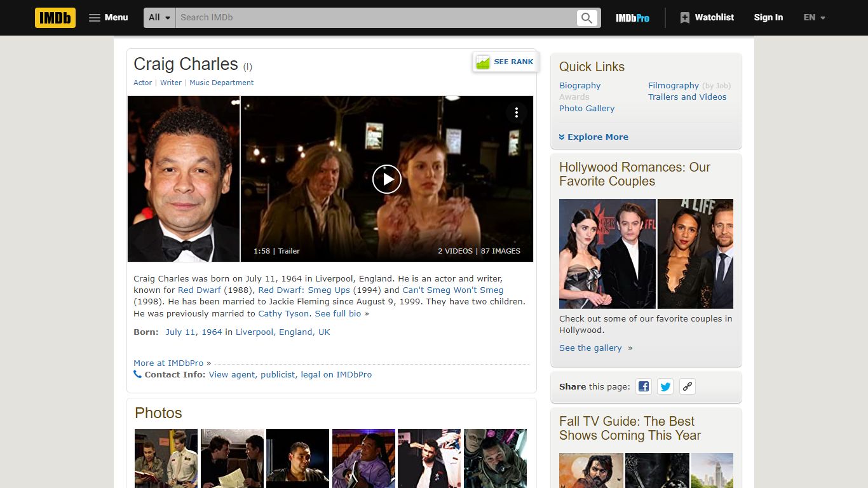The height and width of the screenshot is (488, 868).
Task: View 2 VIDEOS link
Action: pyautogui.click(x=455, y=251)
